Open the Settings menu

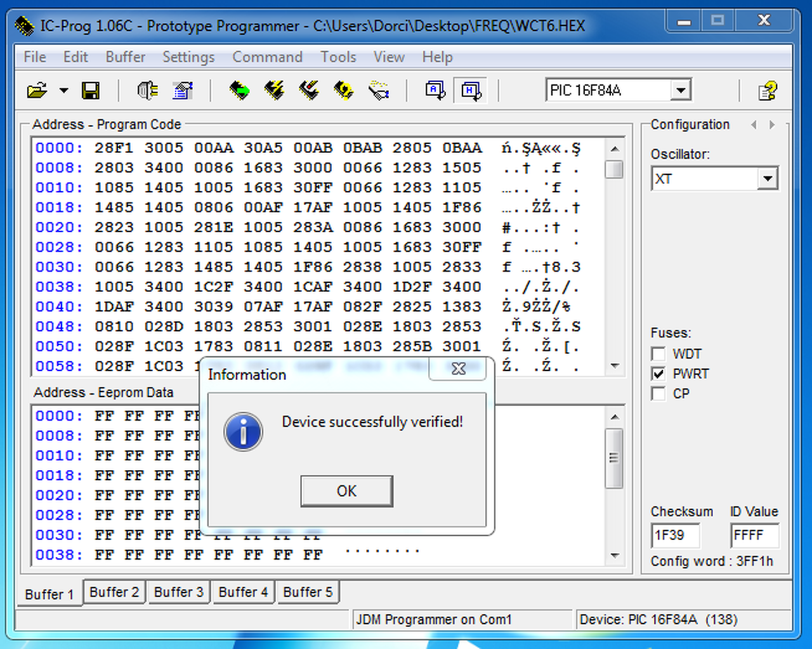pyautogui.click(x=188, y=57)
